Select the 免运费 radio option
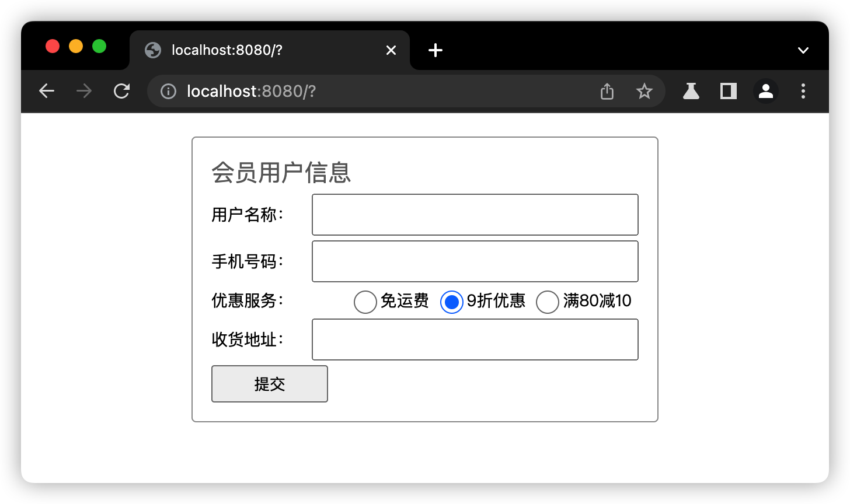This screenshot has width=850, height=504. coord(365,302)
